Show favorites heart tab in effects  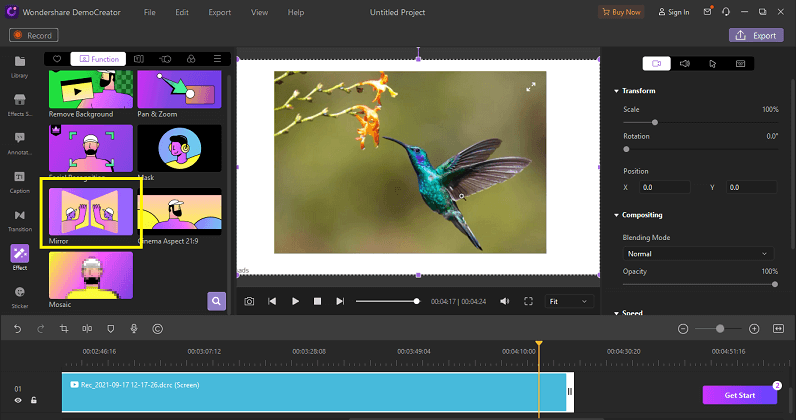57,59
